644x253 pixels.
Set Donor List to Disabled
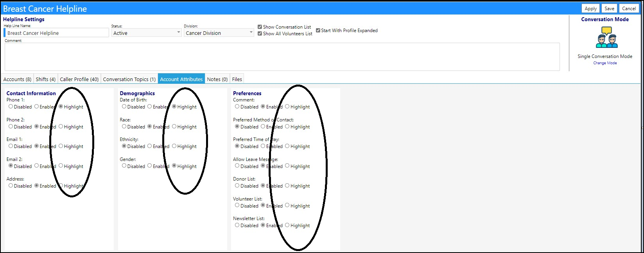click(x=237, y=186)
